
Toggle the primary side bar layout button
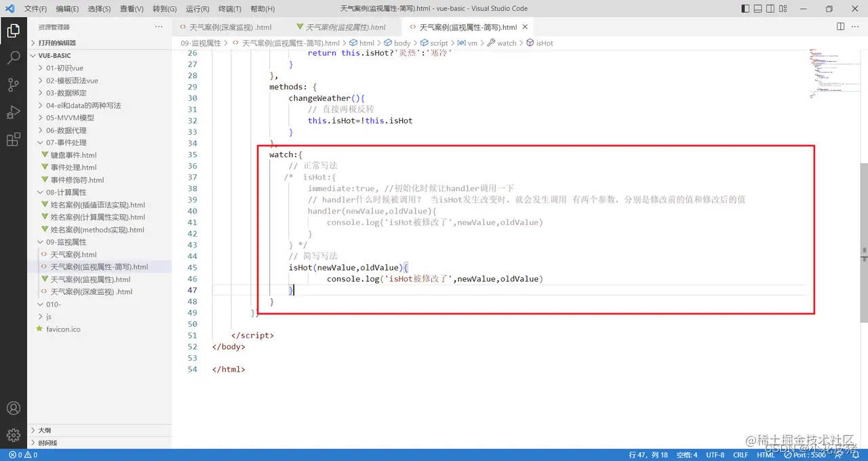pyautogui.click(x=746, y=9)
